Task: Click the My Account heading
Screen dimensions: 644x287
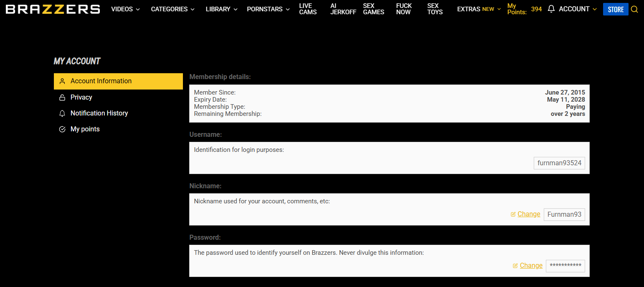Action: click(x=77, y=61)
